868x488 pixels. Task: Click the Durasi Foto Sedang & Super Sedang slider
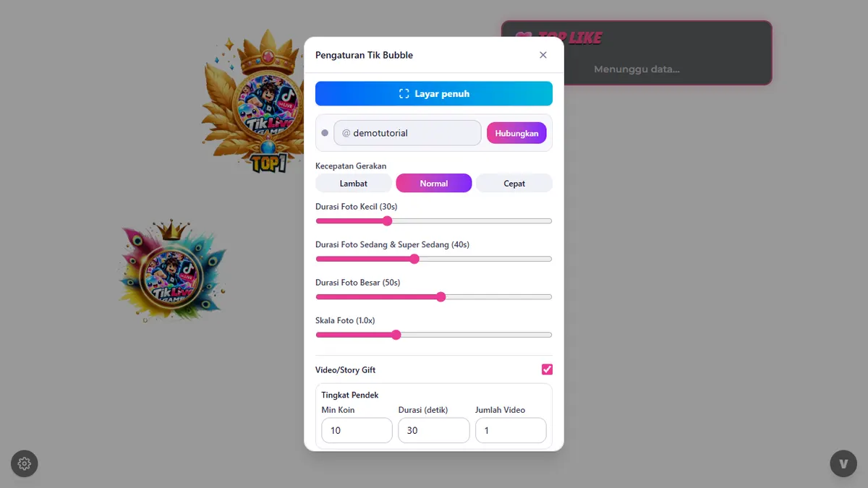(x=434, y=259)
